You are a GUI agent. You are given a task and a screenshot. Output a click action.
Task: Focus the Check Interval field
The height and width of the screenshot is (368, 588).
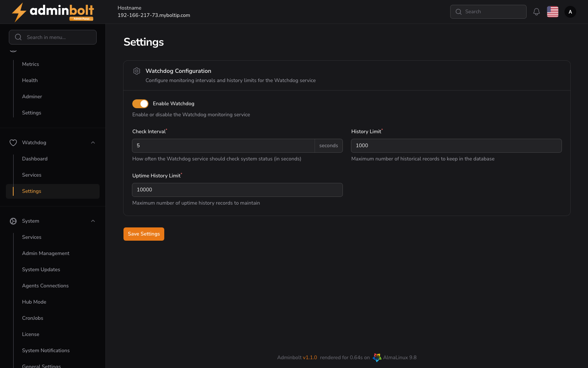coord(223,146)
